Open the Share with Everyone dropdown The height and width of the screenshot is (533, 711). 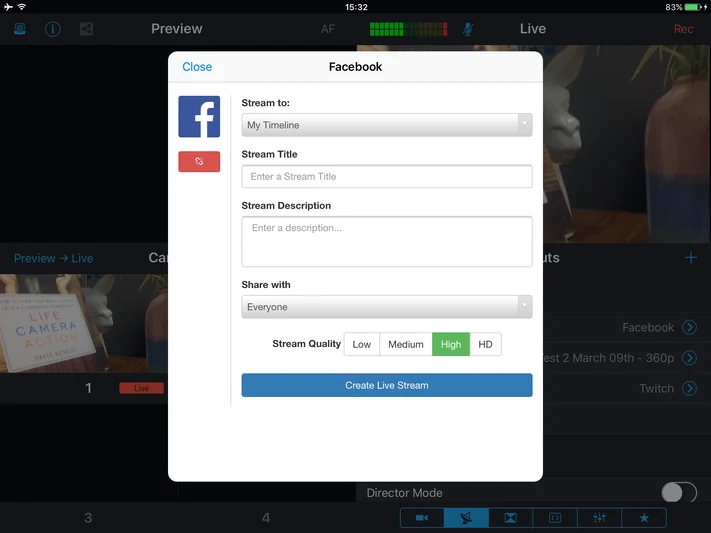click(387, 307)
